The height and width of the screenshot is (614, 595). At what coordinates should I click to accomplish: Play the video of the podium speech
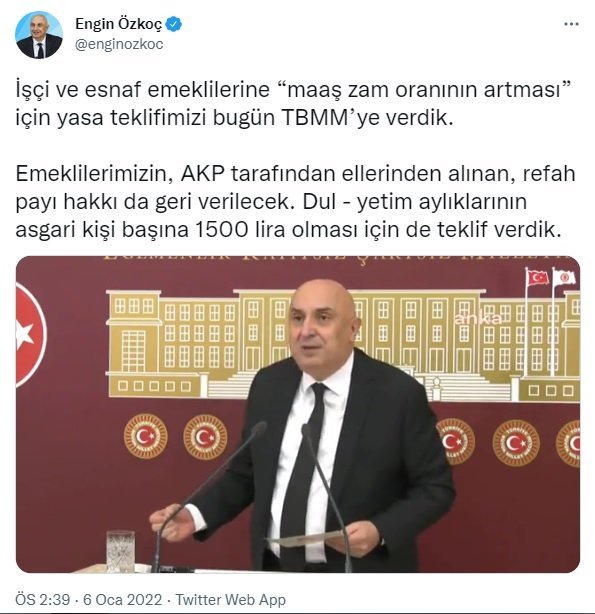pyautogui.click(x=298, y=414)
